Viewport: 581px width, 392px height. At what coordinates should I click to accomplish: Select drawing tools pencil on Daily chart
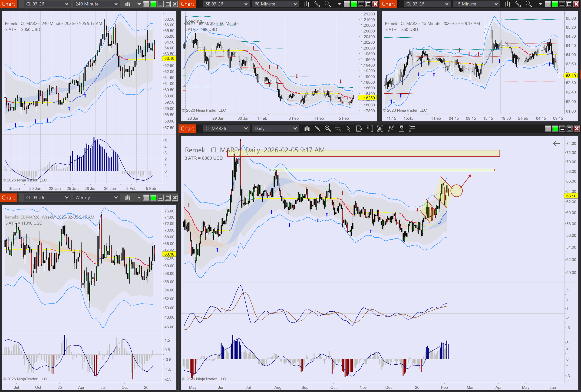(x=317, y=129)
